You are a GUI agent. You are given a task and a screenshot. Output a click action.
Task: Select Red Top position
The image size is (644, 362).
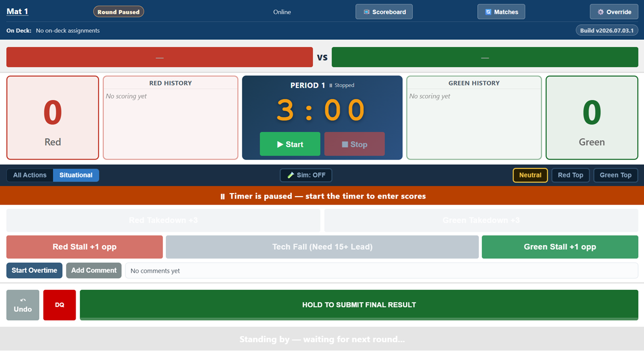point(570,175)
